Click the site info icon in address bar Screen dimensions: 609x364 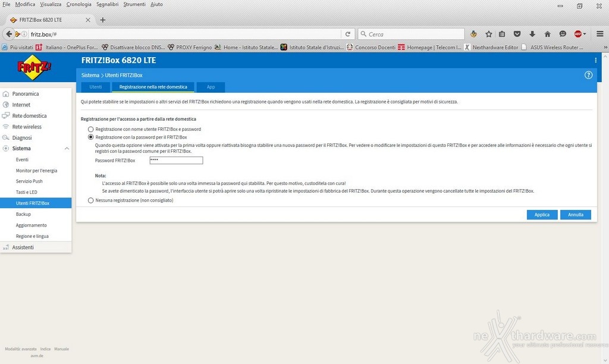(x=24, y=34)
